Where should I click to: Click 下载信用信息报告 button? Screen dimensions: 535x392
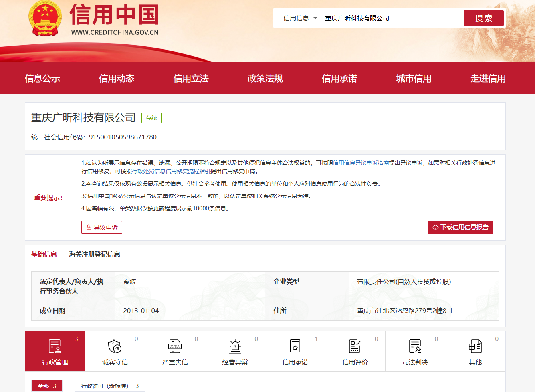click(460, 228)
